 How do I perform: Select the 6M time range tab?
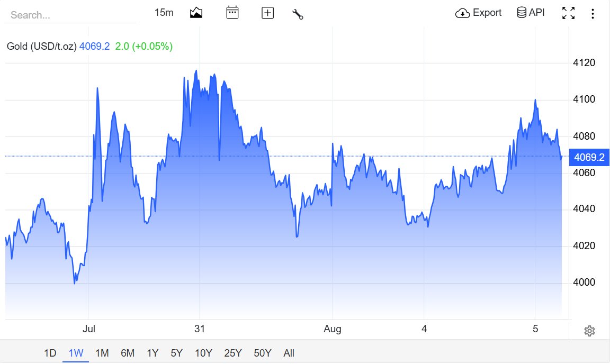[x=128, y=353]
